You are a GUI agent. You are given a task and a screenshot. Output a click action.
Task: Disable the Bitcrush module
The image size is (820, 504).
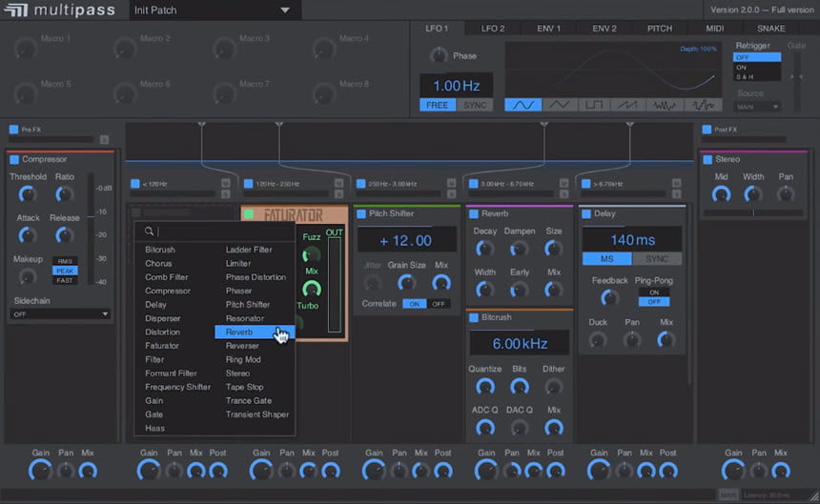(474, 317)
